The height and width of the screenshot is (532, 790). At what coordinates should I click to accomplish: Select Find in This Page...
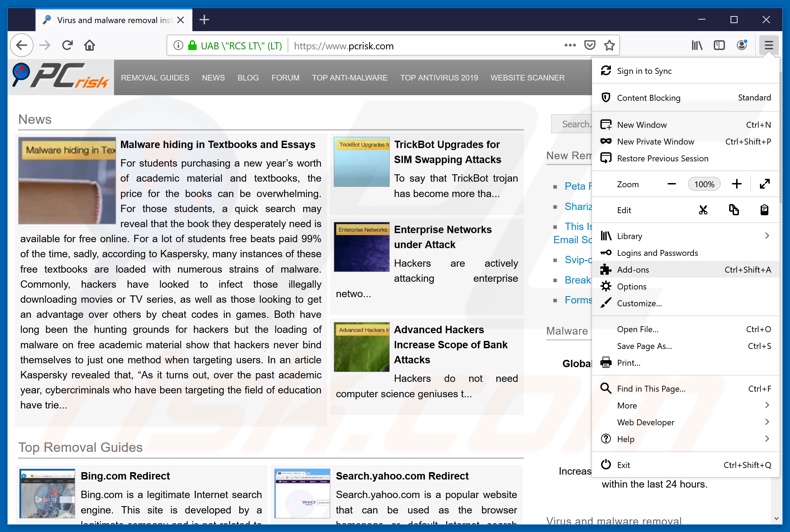[x=686, y=388]
